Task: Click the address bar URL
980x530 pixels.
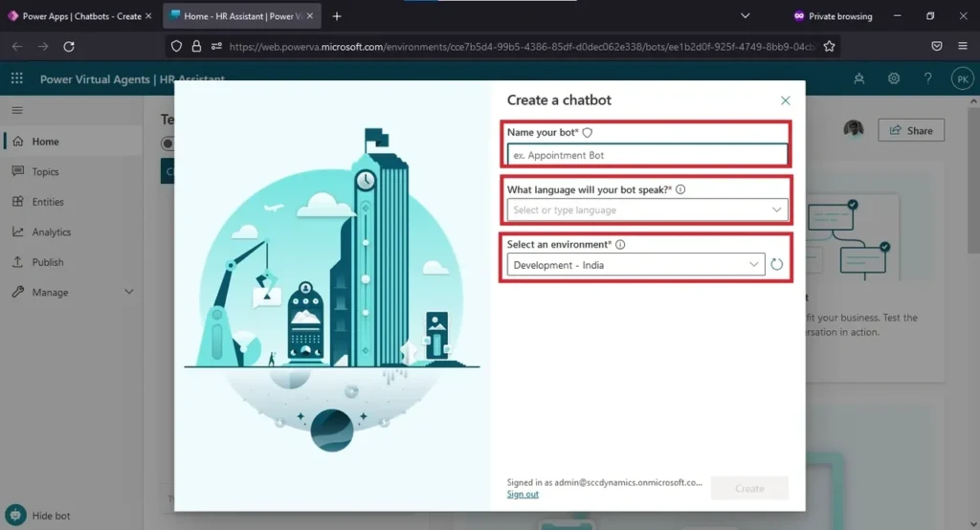Action: [522, 46]
